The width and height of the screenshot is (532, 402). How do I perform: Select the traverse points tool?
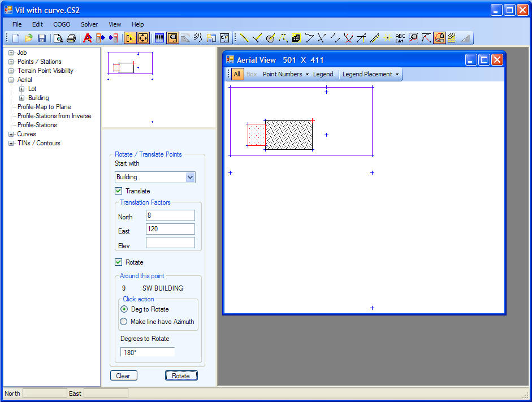pos(283,38)
